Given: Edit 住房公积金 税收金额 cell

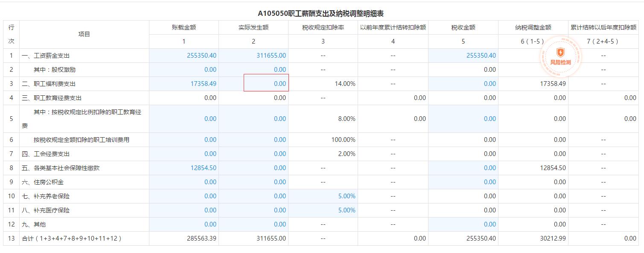Looking at the screenshot, I should (463, 182).
